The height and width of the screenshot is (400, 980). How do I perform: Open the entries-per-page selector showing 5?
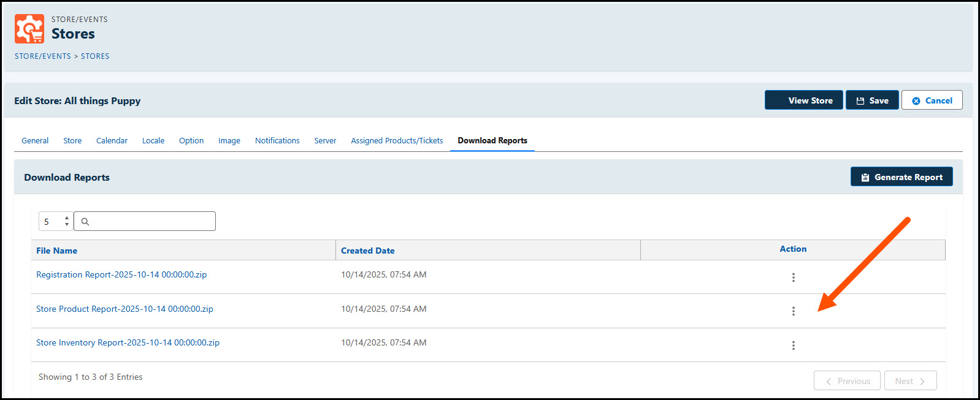click(x=56, y=221)
